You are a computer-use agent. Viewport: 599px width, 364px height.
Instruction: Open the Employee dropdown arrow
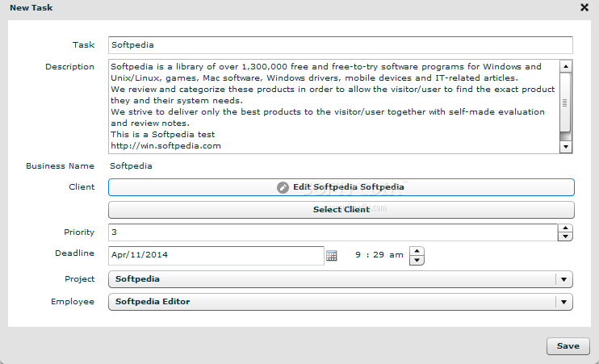pyautogui.click(x=563, y=302)
